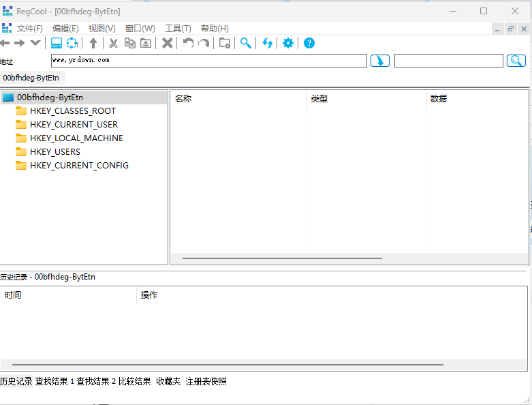Image resolution: width=532 pixels, height=405 pixels.
Task: Click the RegCool menu bar app icon
Action: [7, 29]
